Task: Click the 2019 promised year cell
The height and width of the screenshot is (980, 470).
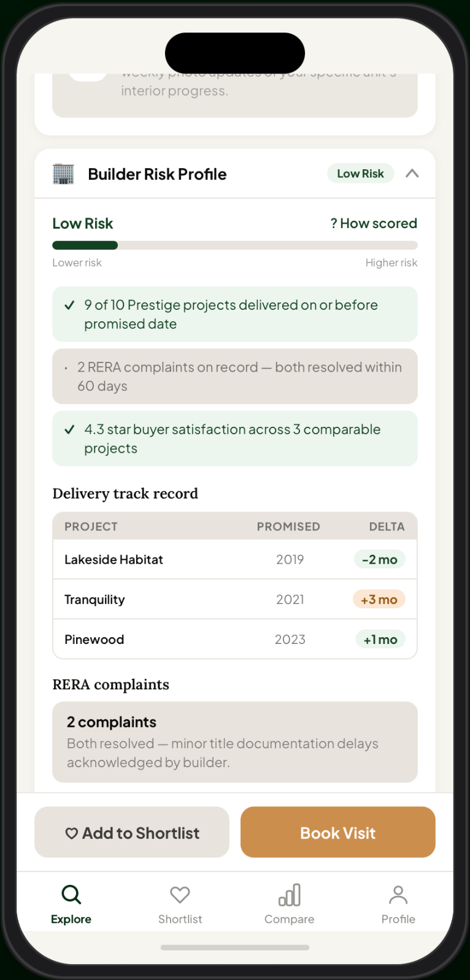Action: (x=290, y=559)
